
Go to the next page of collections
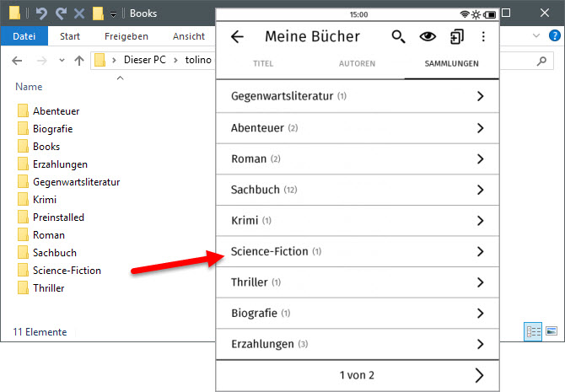[479, 375]
